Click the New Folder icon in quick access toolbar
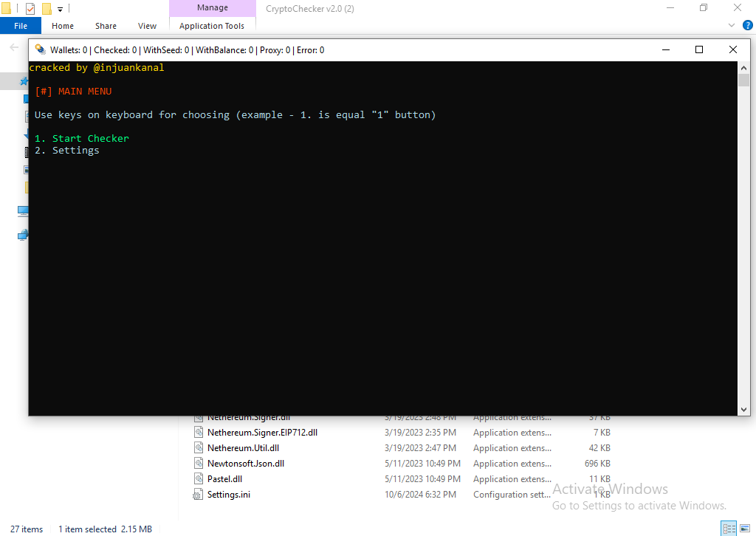The height and width of the screenshot is (536, 756). [47, 9]
